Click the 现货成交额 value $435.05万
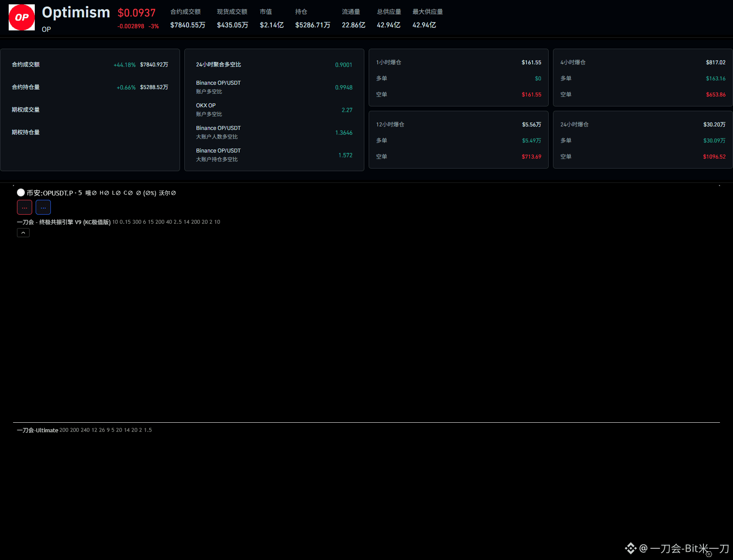 click(x=233, y=25)
